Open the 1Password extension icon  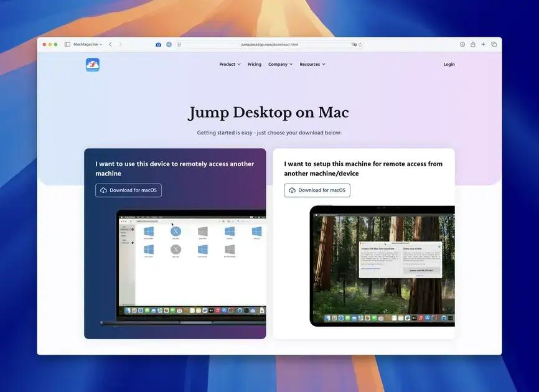click(169, 44)
